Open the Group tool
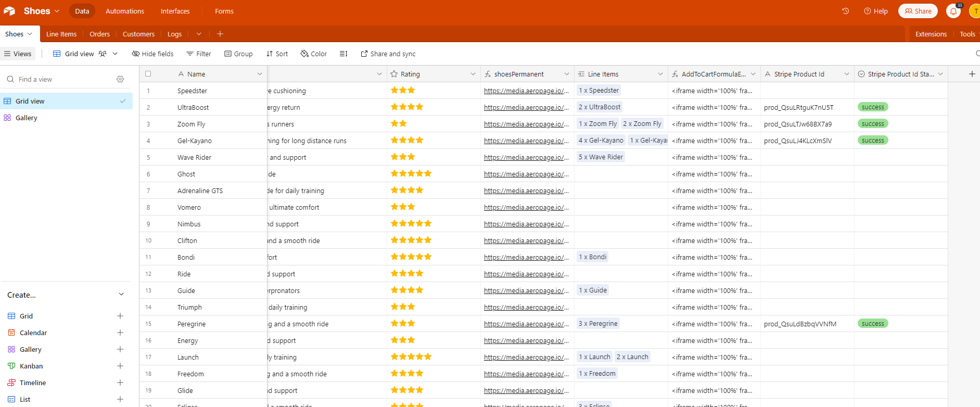Viewport: 980px width, 407px height. [x=238, y=54]
